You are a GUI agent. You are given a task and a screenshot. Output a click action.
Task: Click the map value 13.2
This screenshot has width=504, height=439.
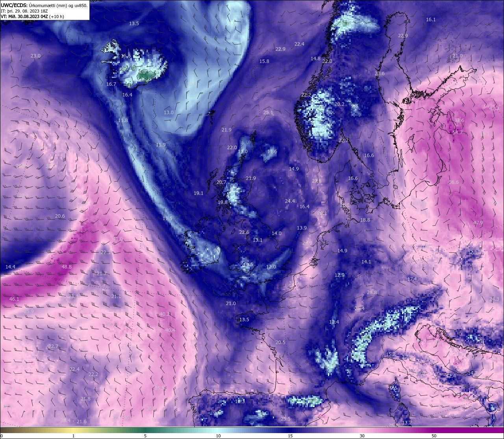point(406,423)
